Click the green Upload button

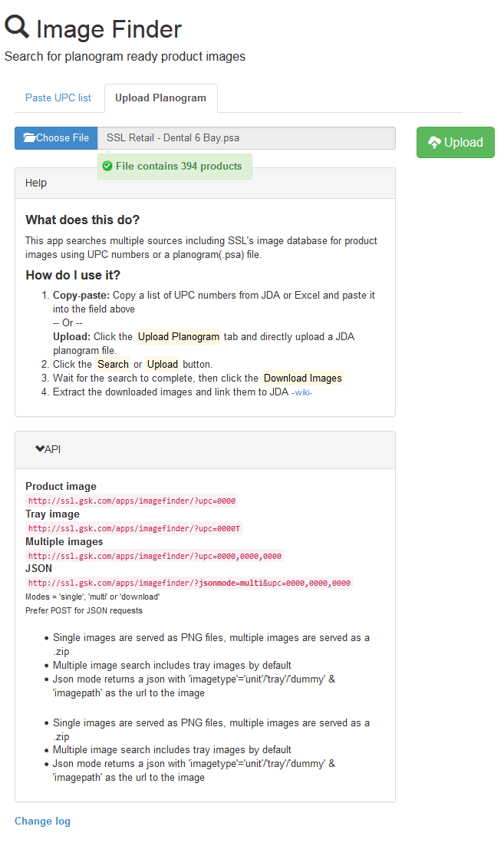tap(456, 143)
